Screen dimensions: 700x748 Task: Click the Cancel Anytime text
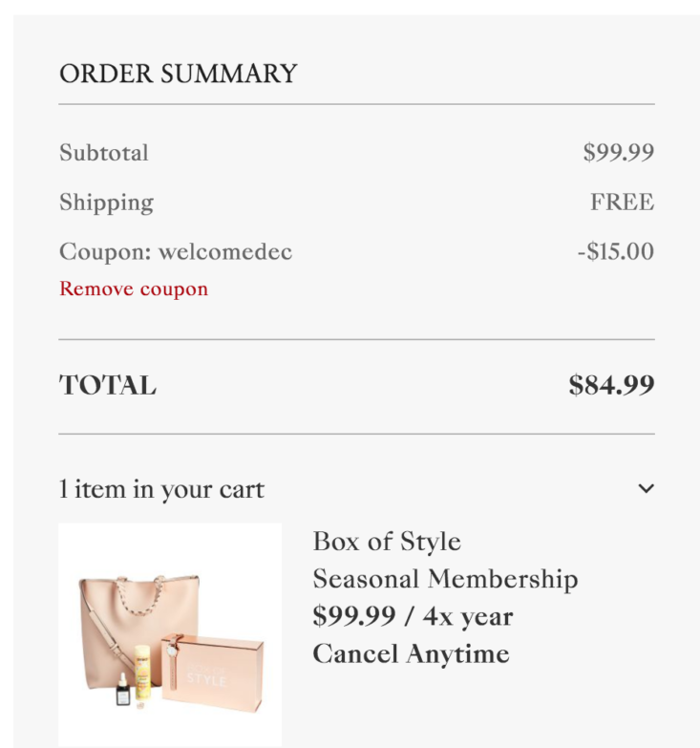411,653
